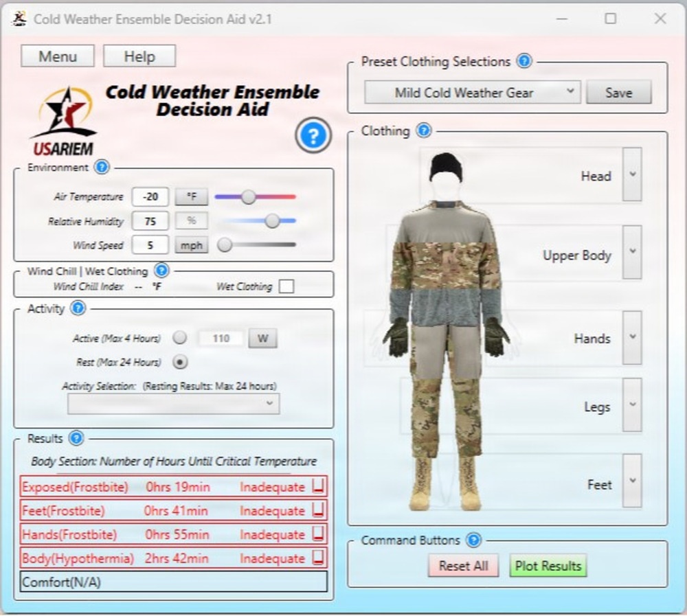This screenshot has height=616, width=687.
Task: Toggle the mph wind speed unit button
Action: click(x=192, y=245)
